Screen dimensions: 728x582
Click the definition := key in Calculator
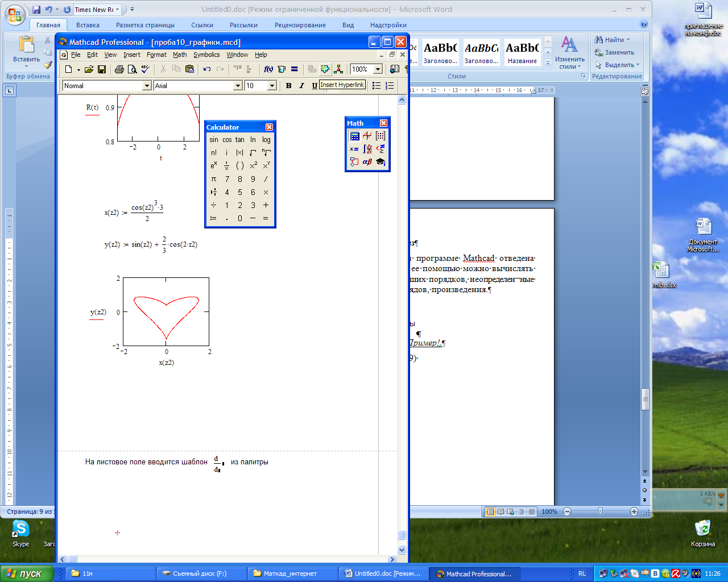click(x=214, y=218)
